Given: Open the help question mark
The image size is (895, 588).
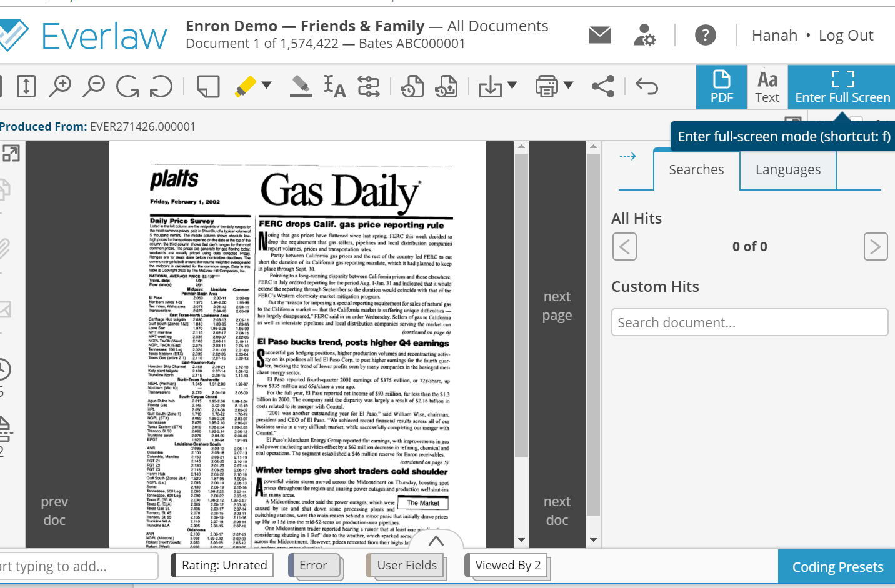Looking at the screenshot, I should click(x=706, y=35).
